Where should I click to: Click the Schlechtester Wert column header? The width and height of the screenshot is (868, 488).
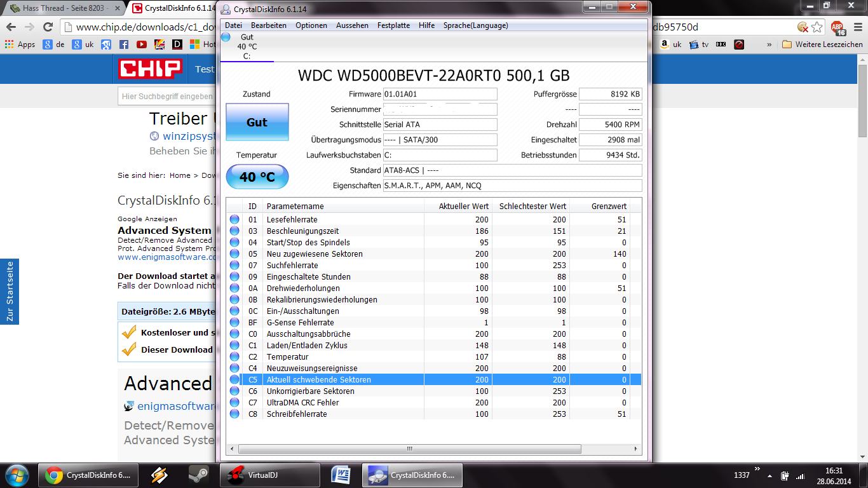(531, 206)
